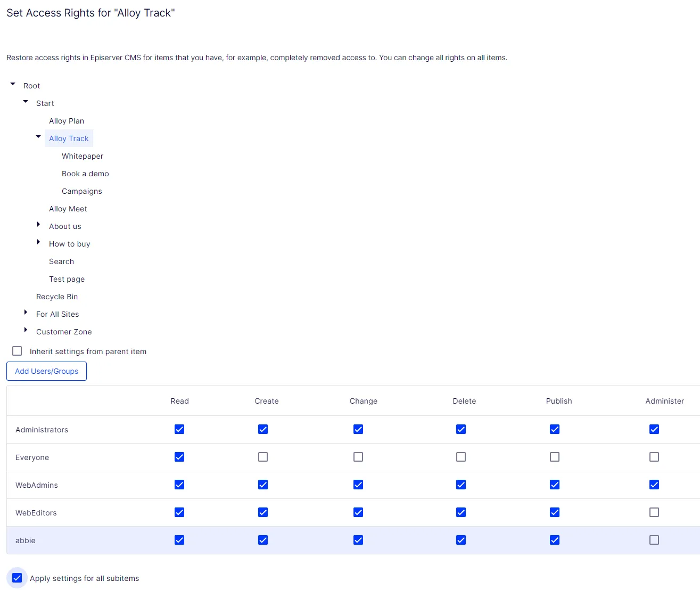Select Root in the page tree
Image resolution: width=700 pixels, height=590 pixels.
pos(32,86)
